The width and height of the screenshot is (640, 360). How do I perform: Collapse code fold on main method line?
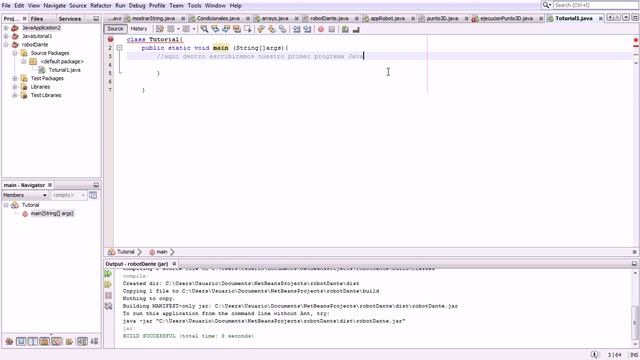click(x=119, y=48)
